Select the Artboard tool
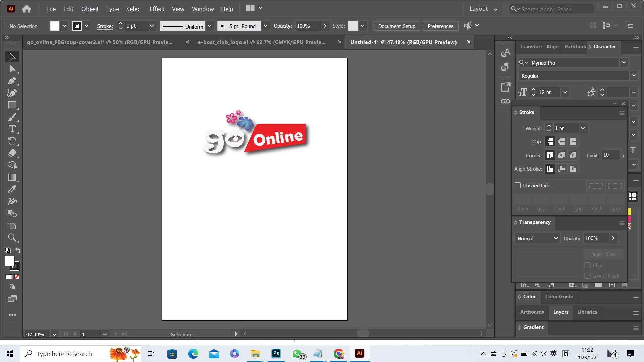Image resolution: width=644 pixels, height=362 pixels. tap(12, 226)
